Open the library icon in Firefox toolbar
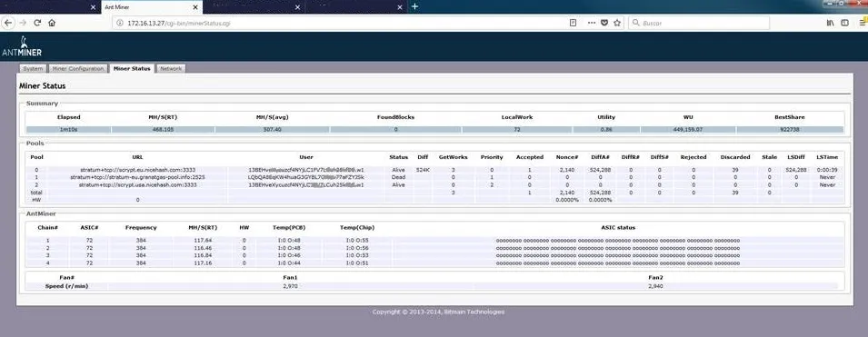Image resolution: width=868 pixels, height=337 pixels. [830, 23]
